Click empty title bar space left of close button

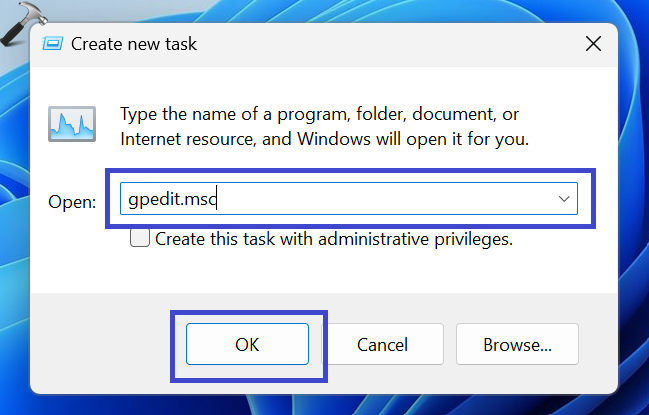[400, 44]
